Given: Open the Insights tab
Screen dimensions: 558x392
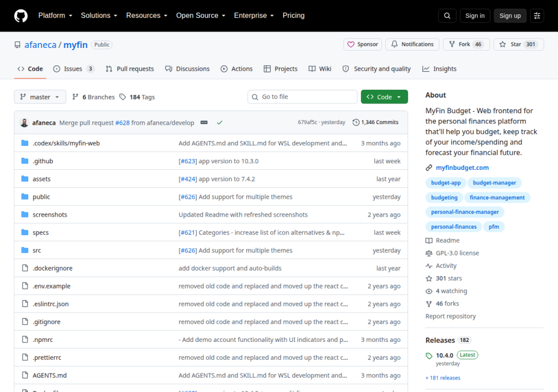Looking at the screenshot, I should pyautogui.click(x=439, y=69).
